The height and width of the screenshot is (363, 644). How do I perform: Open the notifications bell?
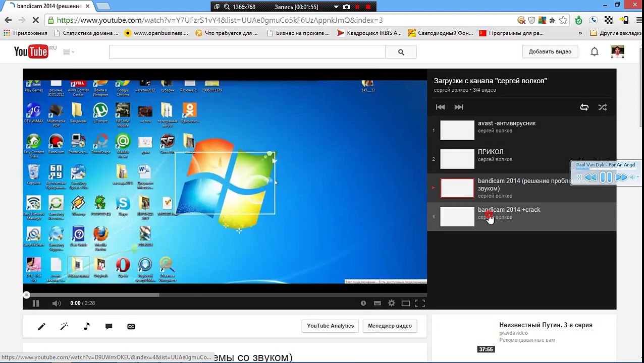[595, 51]
